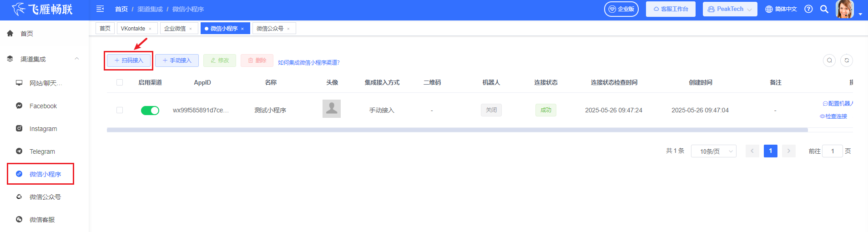Open the 10条/页 page size dropdown

(714, 151)
